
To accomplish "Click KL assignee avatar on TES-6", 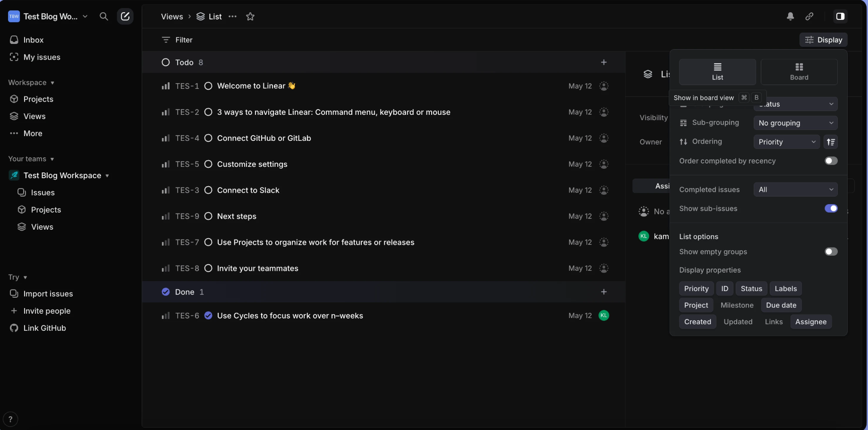I will point(604,315).
